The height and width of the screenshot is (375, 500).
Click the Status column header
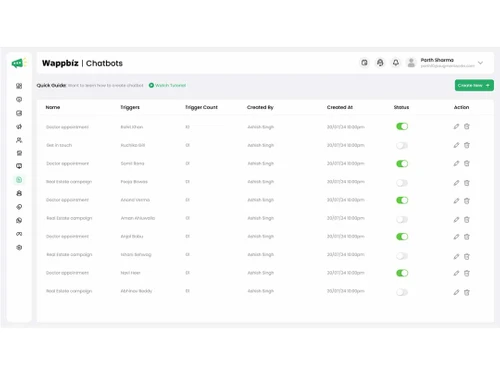click(401, 107)
